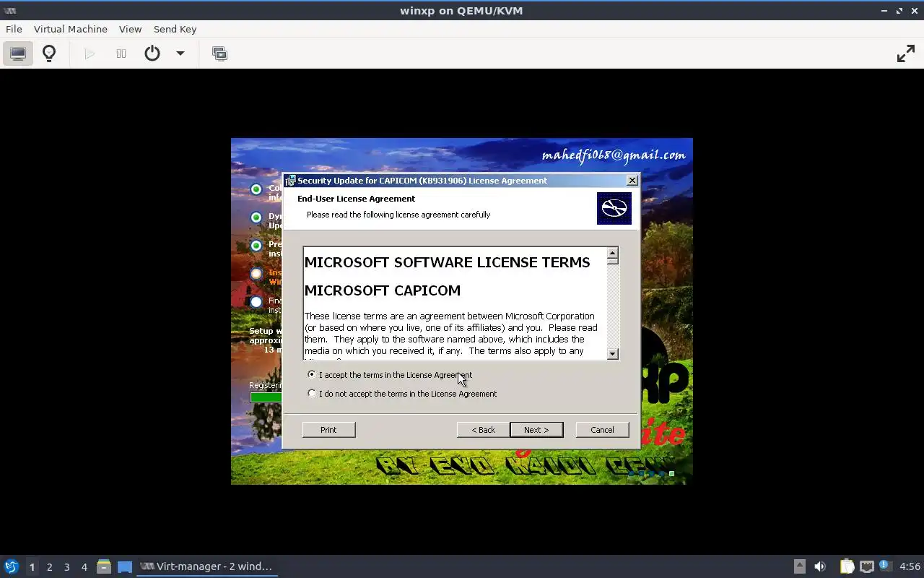The height and width of the screenshot is (578, 924).
Task: Click the license scrollbar thumb
Action: 613,262
